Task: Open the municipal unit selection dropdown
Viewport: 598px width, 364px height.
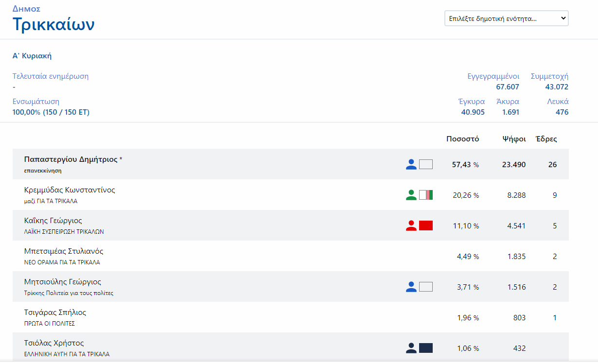Action: tap(506, 18)
